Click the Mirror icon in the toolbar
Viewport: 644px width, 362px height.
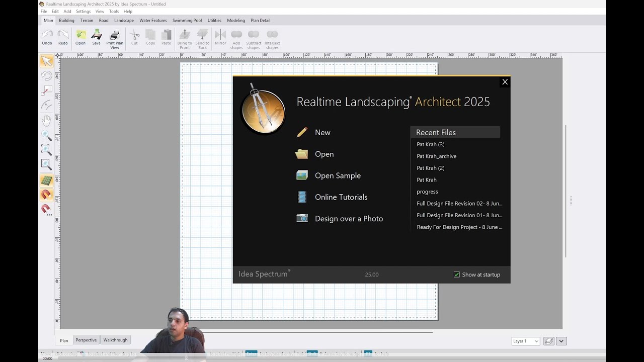(220, 34)
